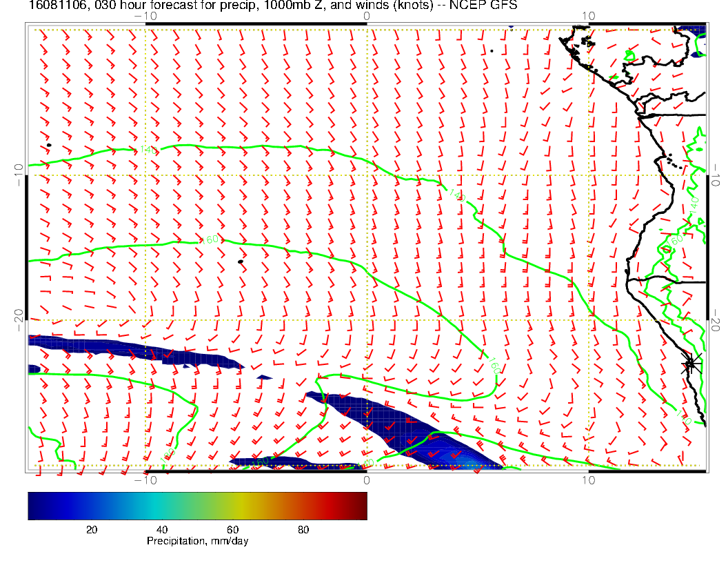The height and width of the screenshot is (563, 728).
Task: Select the dark red end of the precipitation colorbar
Action: tap(360, 505)
